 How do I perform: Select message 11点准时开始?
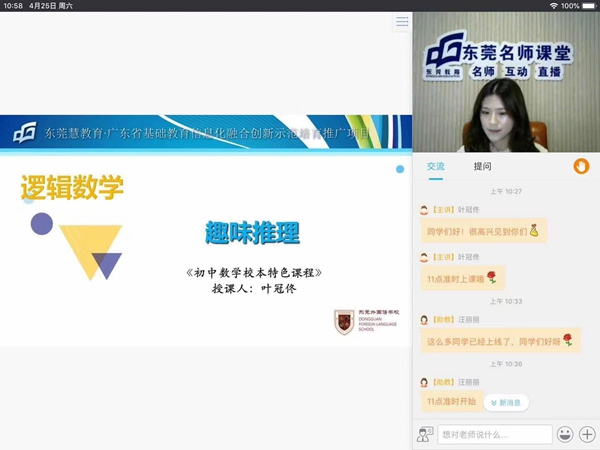(452, 401)
